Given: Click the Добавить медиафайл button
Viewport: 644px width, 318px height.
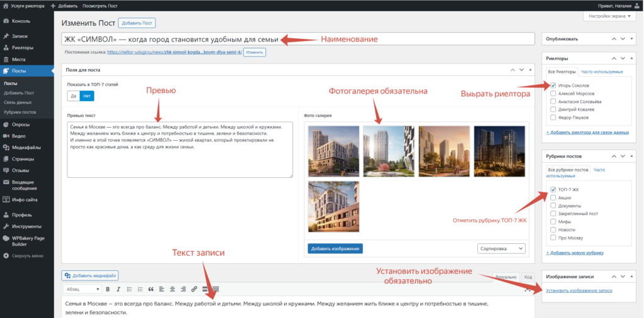Looking at the screenshot, I should [90, 275].
